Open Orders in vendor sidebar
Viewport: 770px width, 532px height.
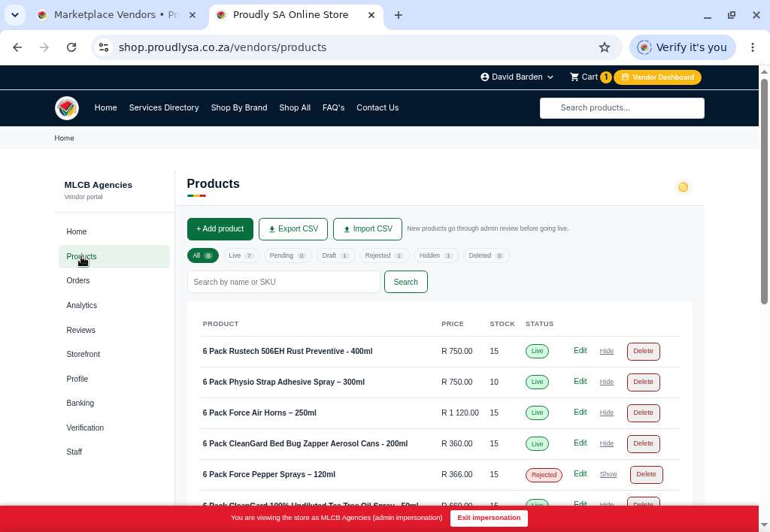click(114, 281)
